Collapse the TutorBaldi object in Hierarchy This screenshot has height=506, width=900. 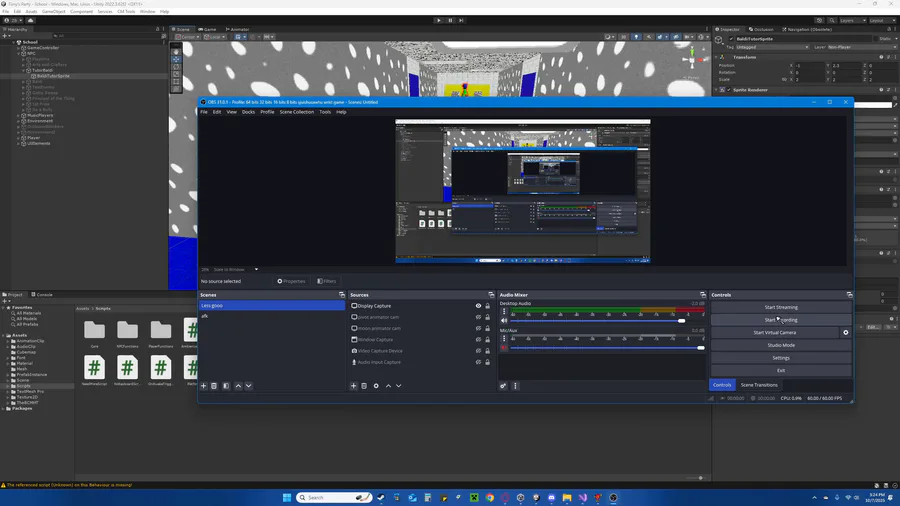point(24,70)
